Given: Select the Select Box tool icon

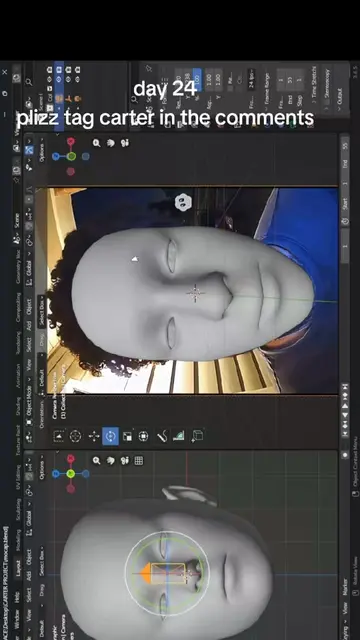Looking at the screenshot, I should 59,436.
